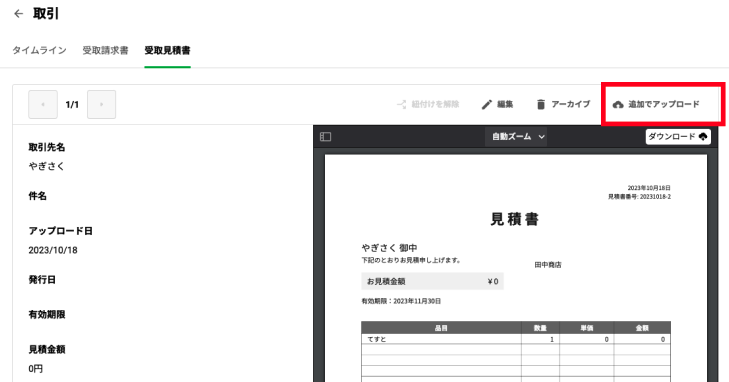Go back with the arrow beside 取引

[x=18, y=14]
